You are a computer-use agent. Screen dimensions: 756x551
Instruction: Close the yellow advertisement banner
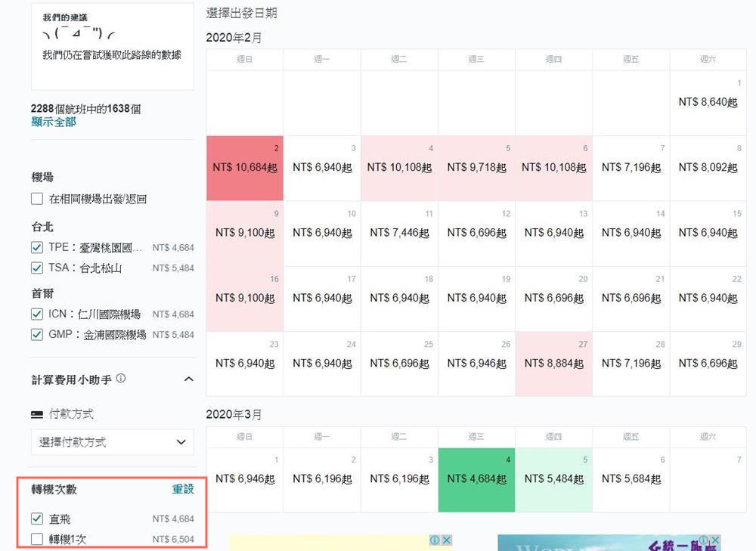(447, 540)
